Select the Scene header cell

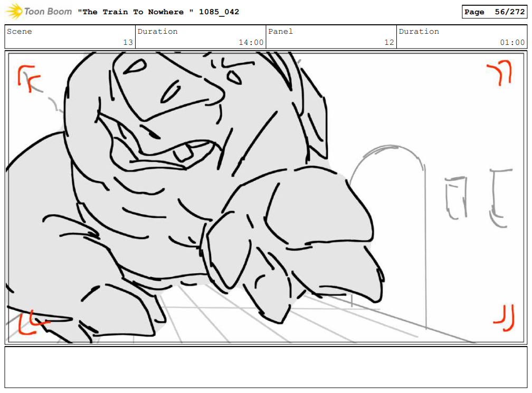[20, 32]
